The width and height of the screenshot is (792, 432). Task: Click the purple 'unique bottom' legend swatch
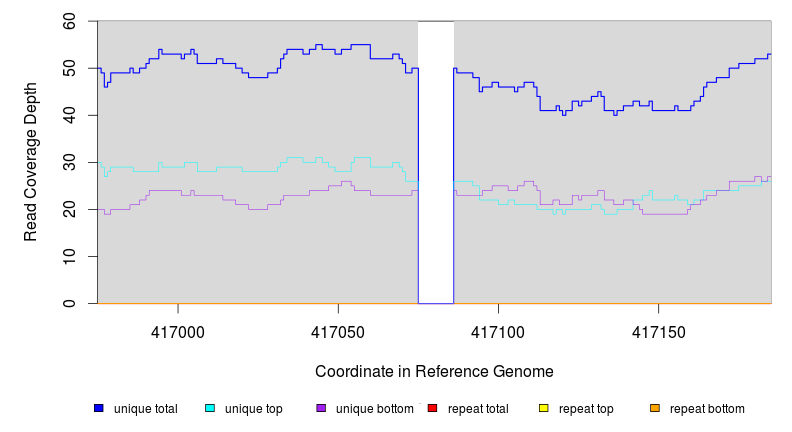pyautogui.click(x=321, y=408)
